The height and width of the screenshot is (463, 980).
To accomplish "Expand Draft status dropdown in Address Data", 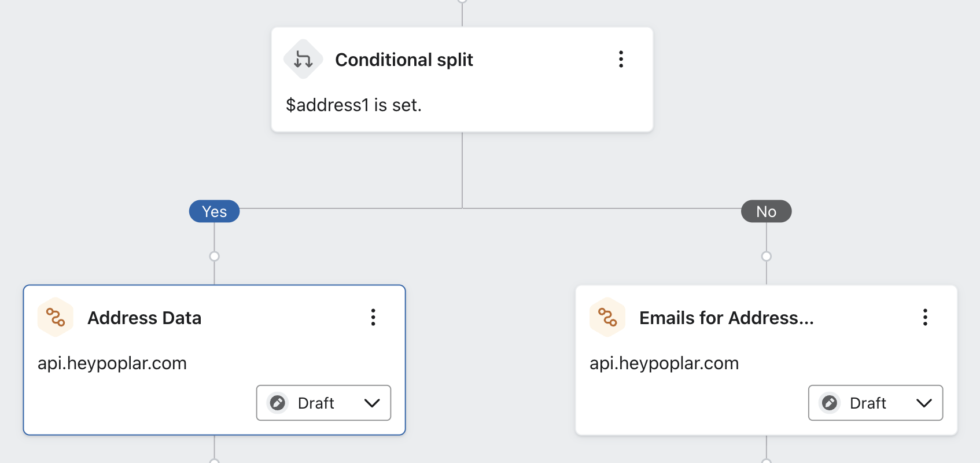I will click(323, 403).
